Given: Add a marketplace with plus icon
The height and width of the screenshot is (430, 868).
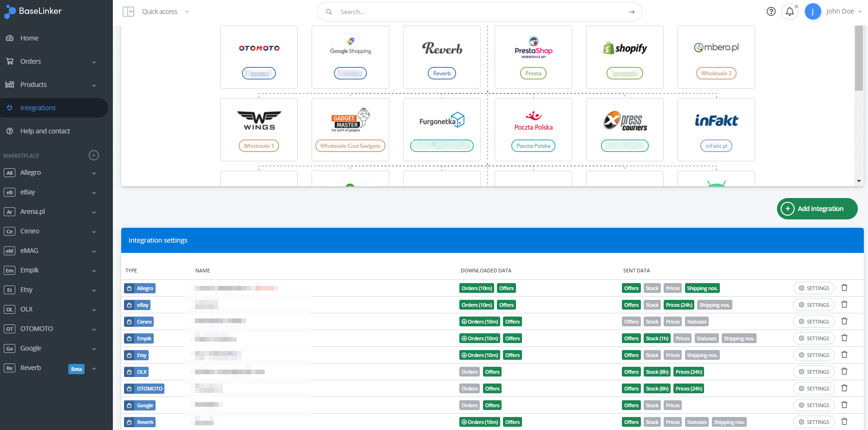Looking at the screenshot, I should (94, 155).
